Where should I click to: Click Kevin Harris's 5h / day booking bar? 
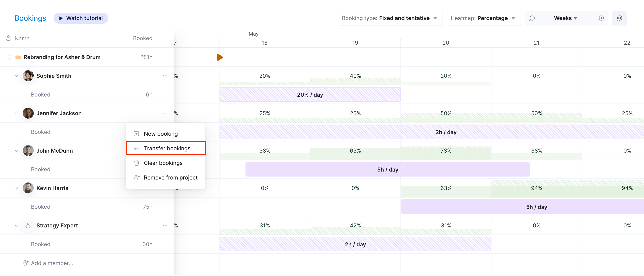pos(522,207)
